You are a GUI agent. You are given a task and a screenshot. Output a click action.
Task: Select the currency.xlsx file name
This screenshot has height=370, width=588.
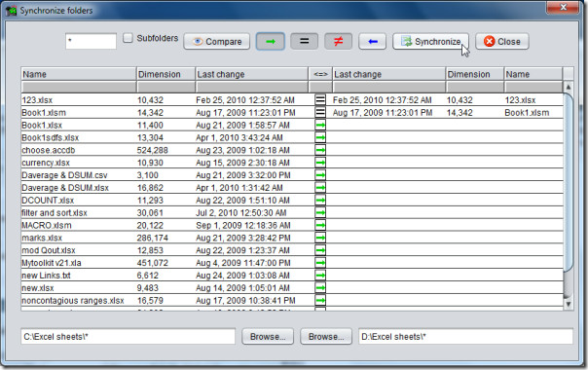46,163
